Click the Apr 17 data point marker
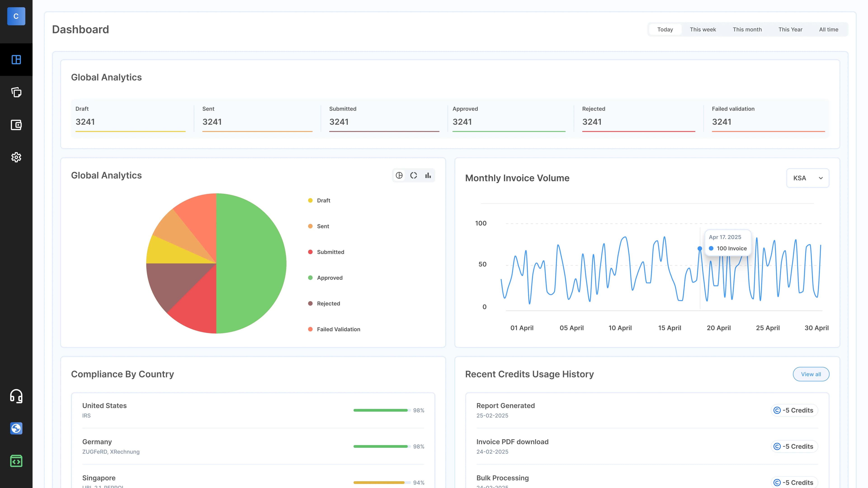868x488 pixels. 700,249
